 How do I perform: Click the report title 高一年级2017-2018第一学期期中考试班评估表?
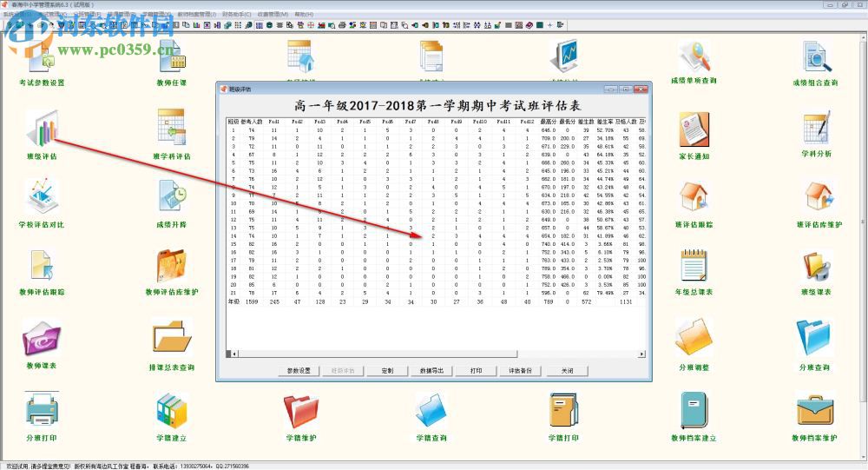(x=437, y=105)
